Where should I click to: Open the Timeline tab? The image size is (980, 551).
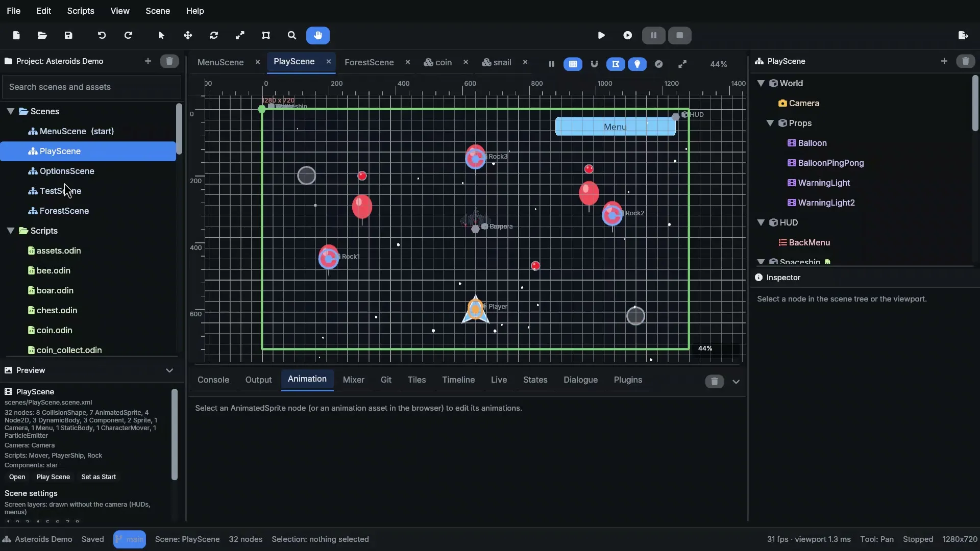(458, 380)
